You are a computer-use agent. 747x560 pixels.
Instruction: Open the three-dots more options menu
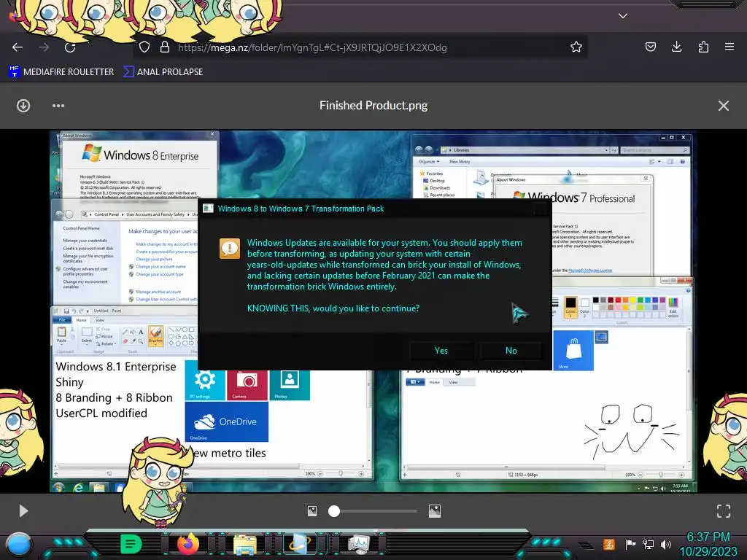[x=58, y=105]
